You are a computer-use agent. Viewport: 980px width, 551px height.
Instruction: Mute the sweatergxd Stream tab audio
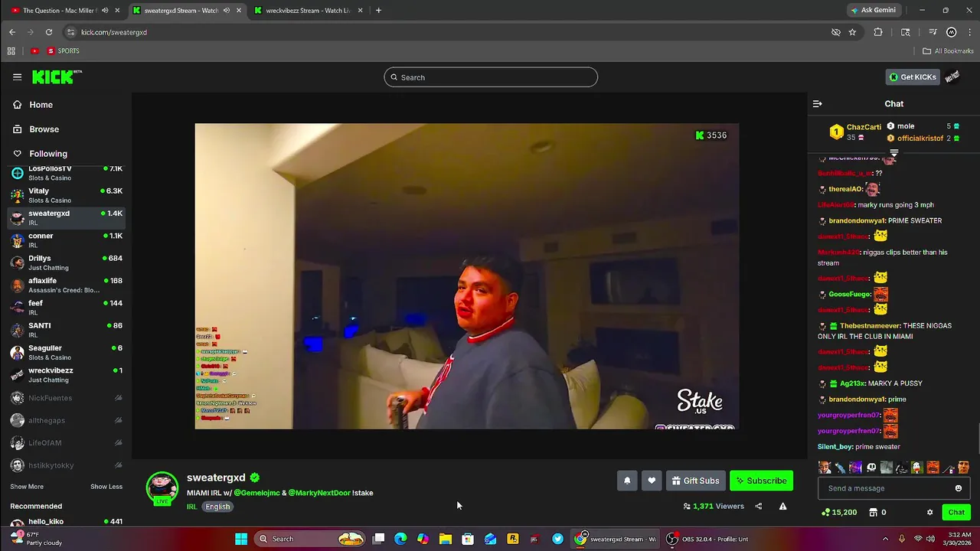click(x=227, y=11)
